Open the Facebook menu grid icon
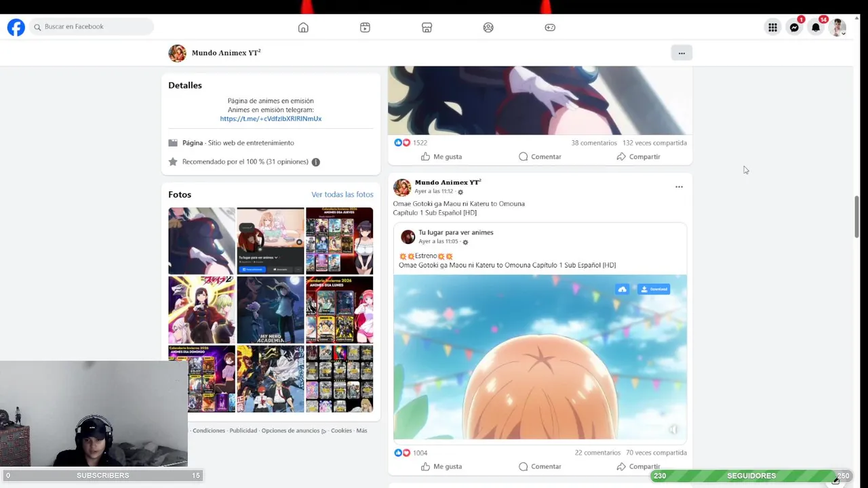868x488 pixels. (772, 27)
